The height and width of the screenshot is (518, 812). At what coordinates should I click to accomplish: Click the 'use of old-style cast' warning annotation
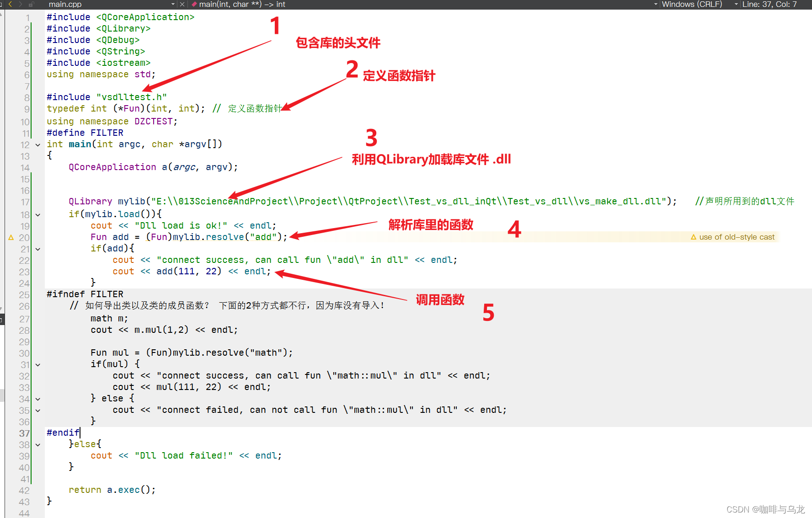point(733,237)
